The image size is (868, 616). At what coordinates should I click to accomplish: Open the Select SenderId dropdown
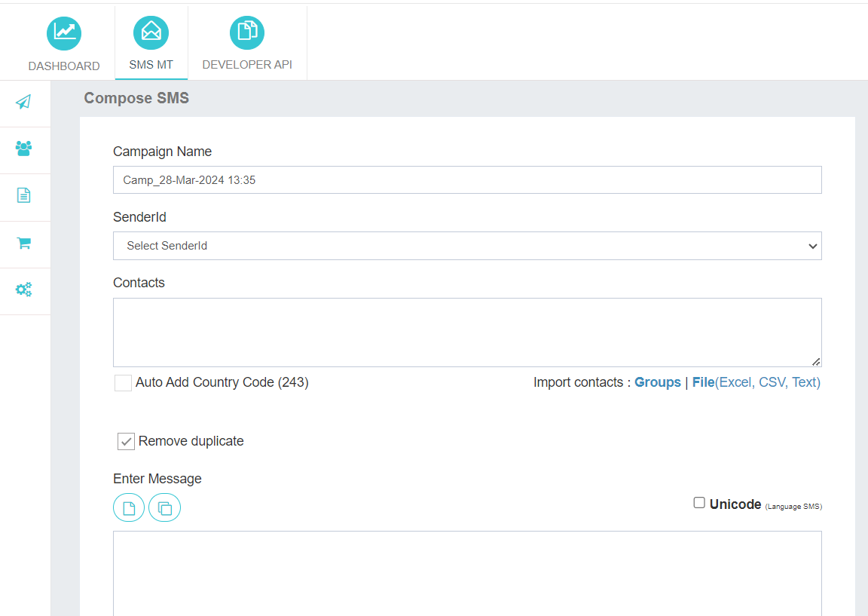(x=467, y=246)
